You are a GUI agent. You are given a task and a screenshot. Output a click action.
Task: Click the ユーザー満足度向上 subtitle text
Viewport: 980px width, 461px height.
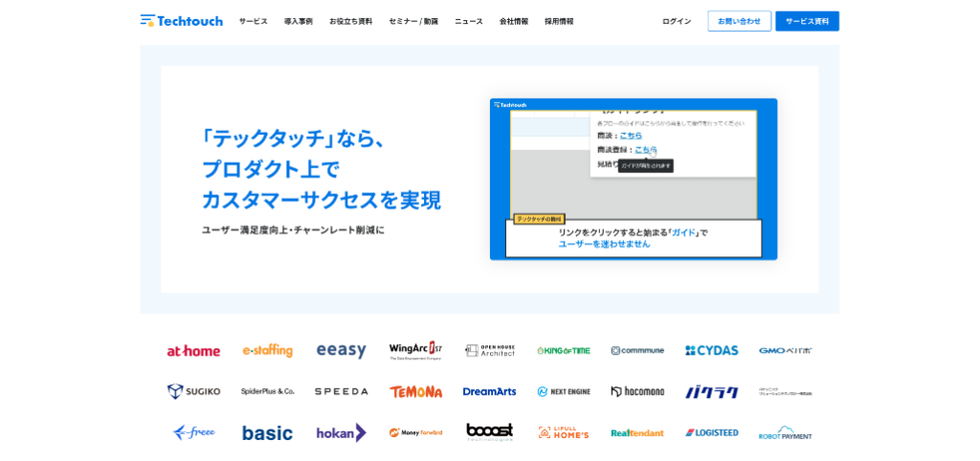pyautogui.click(x=242, y=230)
